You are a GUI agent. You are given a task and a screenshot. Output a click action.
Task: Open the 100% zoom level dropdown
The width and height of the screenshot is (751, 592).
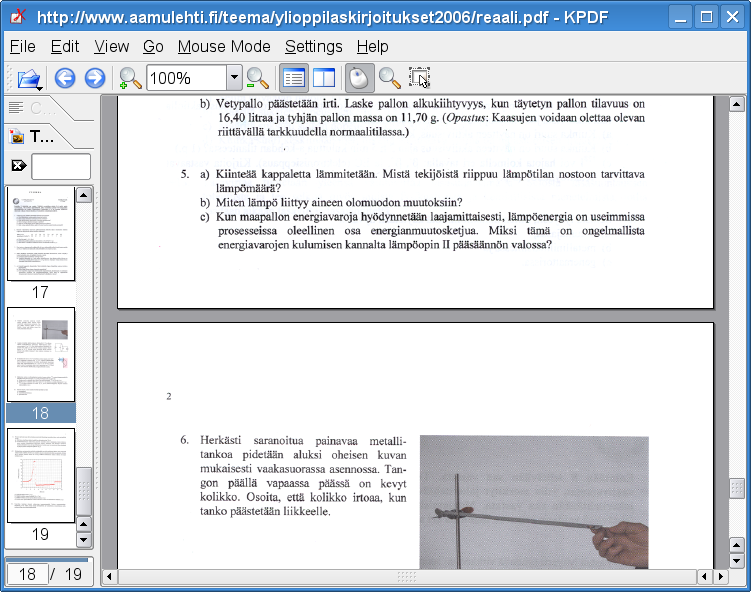point(234,78)
